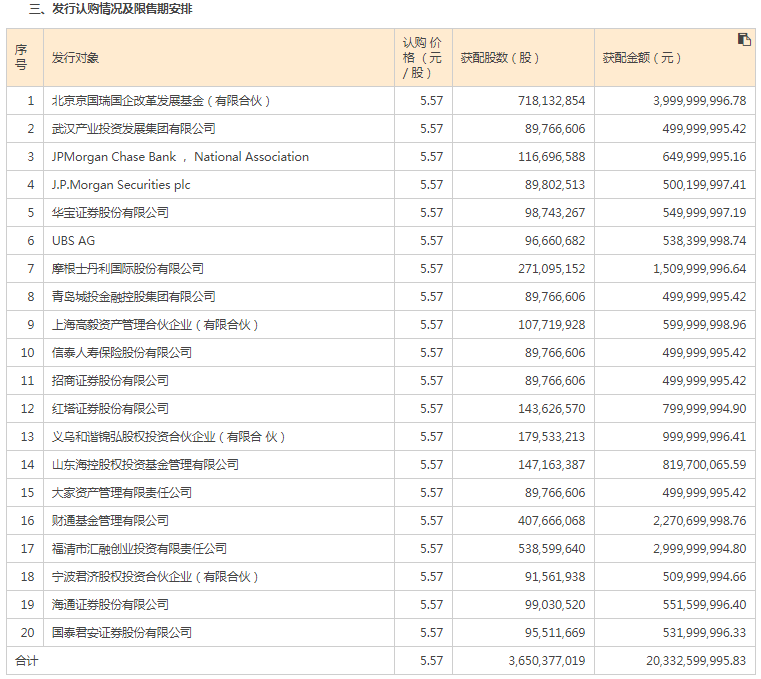This screenshot has width=761, height=679.
Task: Click amount 819,700,065.59
Action: pos(704,465)
